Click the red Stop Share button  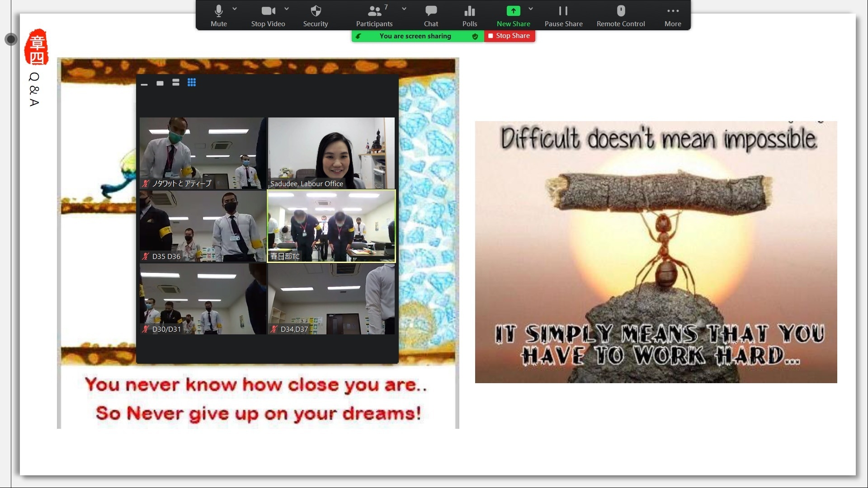[x=509, y=36]
